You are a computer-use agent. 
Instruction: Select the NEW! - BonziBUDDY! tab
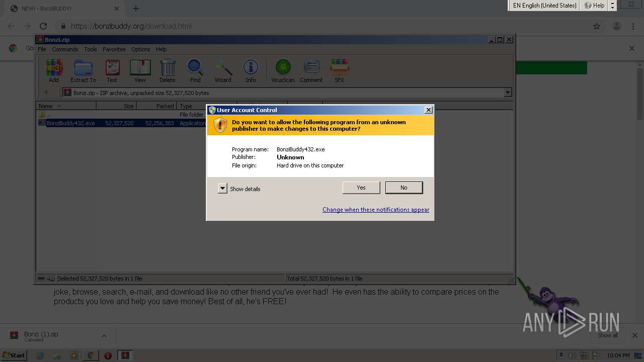[x=65, y=9]
